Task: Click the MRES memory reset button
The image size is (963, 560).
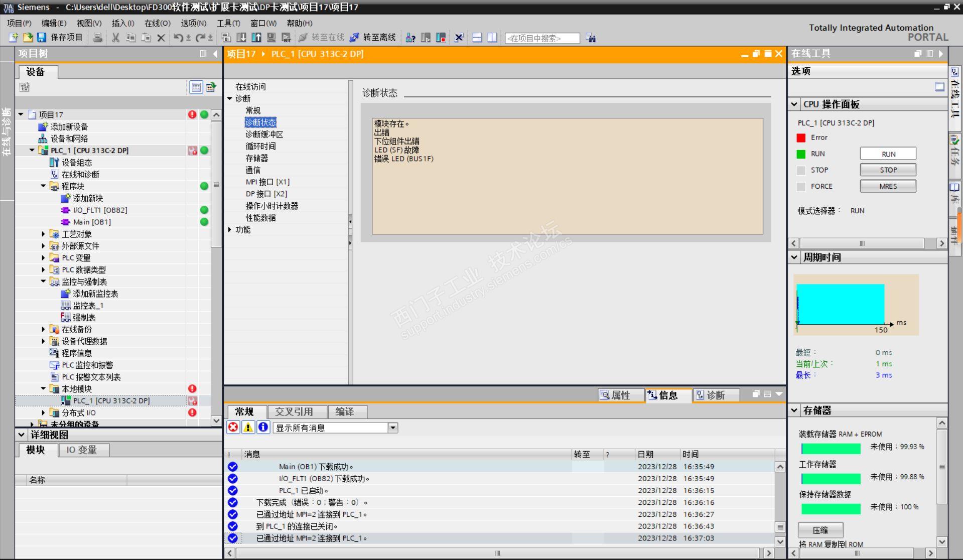Action: 888,186
